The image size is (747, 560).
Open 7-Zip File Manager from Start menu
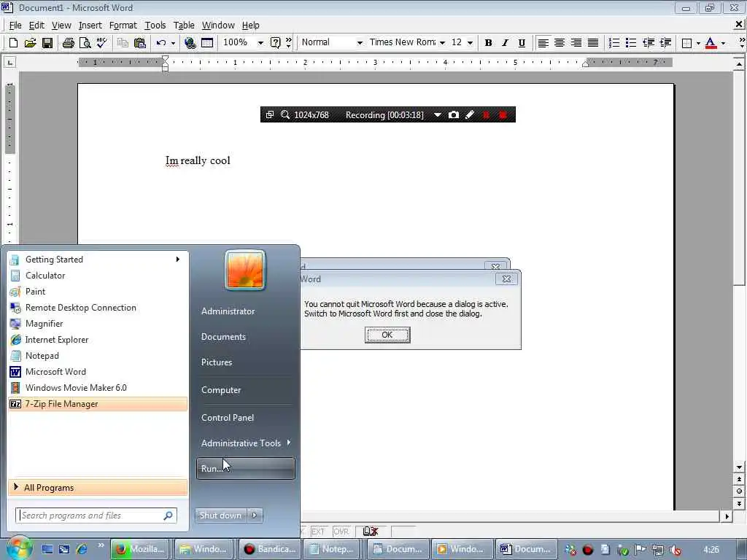(98, 404)
